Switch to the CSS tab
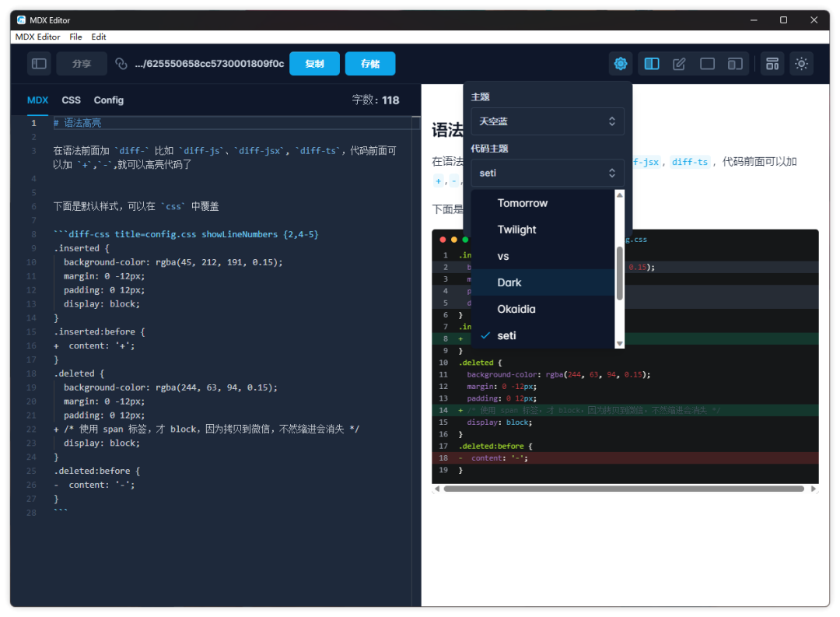Screen dimensions: 840x617 click(x=71, y=100)
